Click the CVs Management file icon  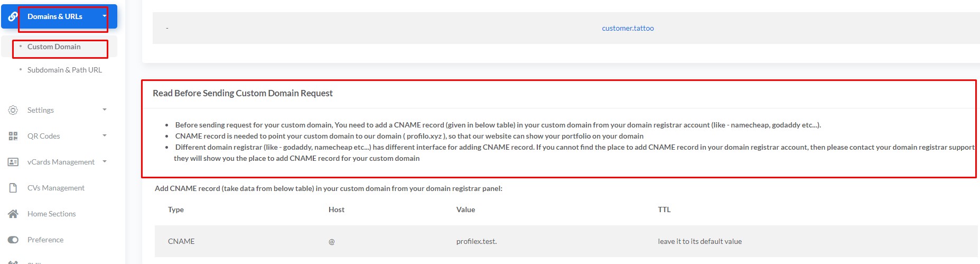pos(13,188)
